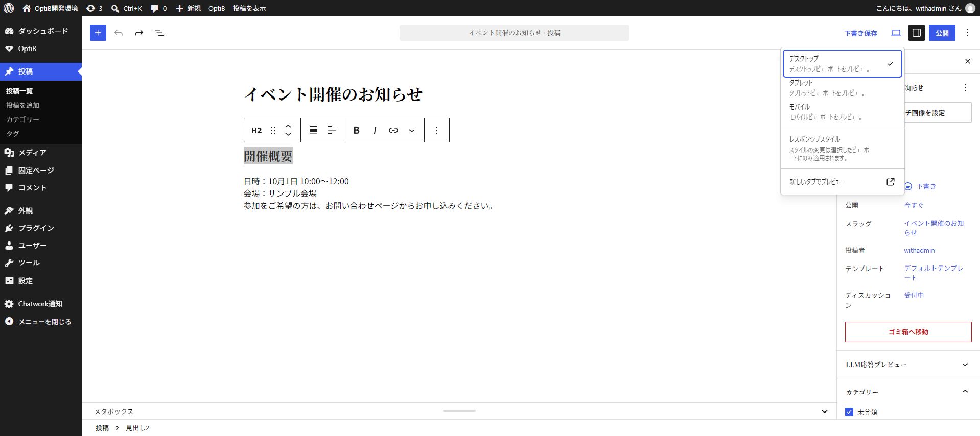The image size is (980, 436).
Task: Open the post actions menu in sidebar
Action: pos(965,88)
